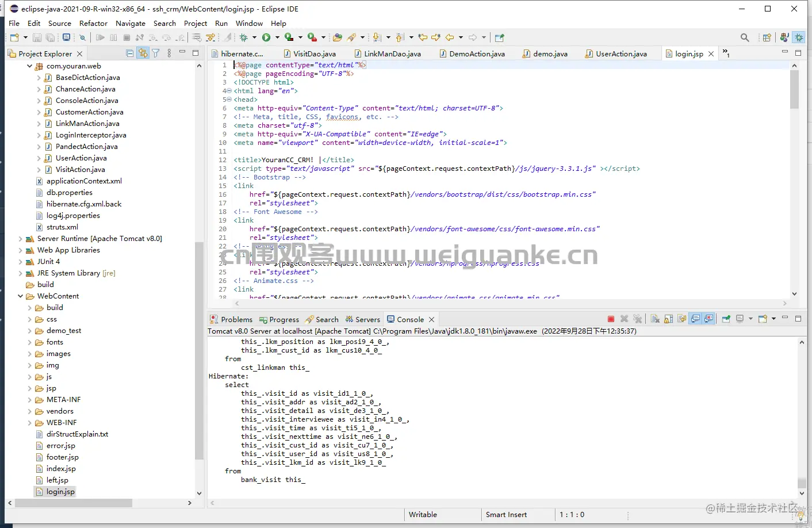Screen dimensions: 812x528
Task: Click the Pin Console icon
Action: pos(726,319)
